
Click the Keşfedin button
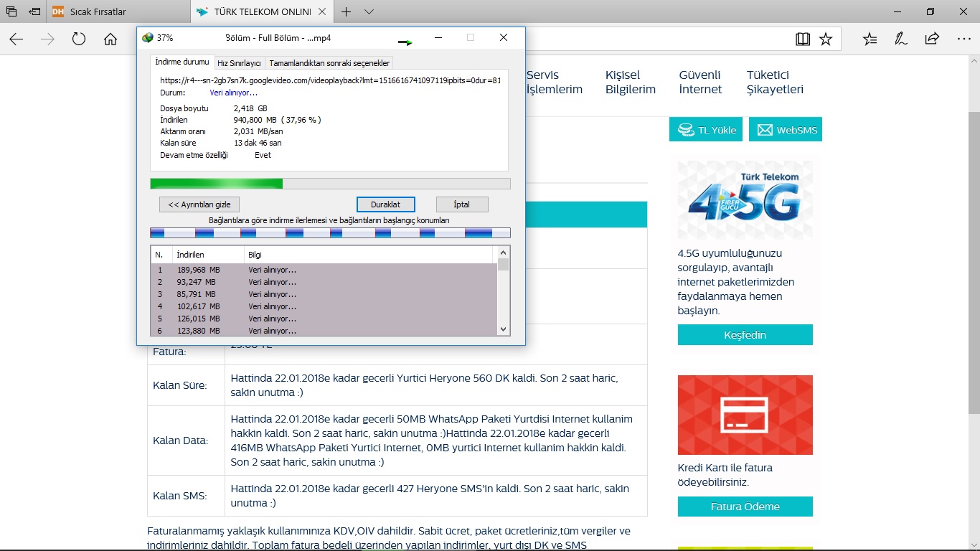[x=745, y=335]
